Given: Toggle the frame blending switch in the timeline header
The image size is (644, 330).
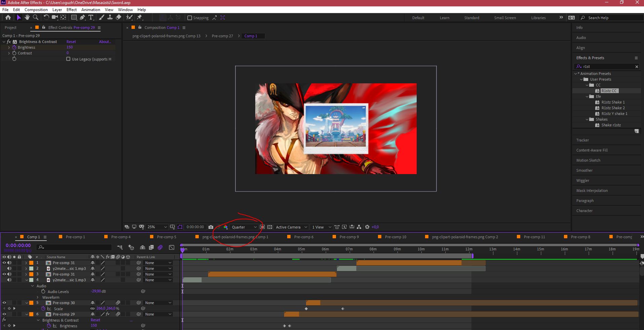Looking at the screenshot, I should [151, 247].
